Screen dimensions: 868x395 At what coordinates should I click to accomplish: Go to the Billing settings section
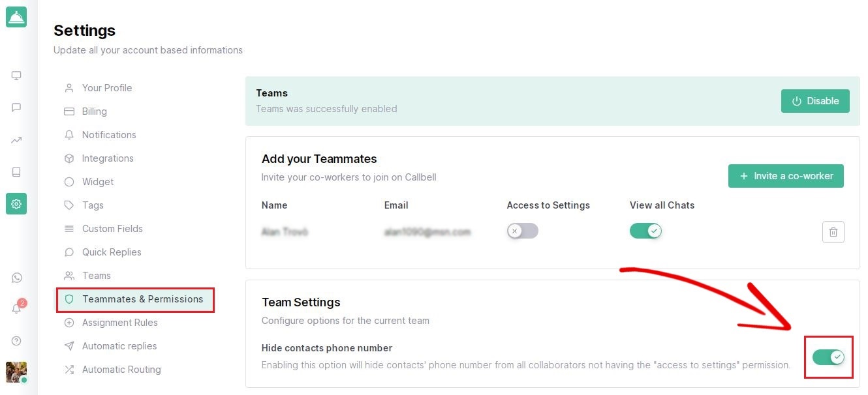click(x=94, y=111)
